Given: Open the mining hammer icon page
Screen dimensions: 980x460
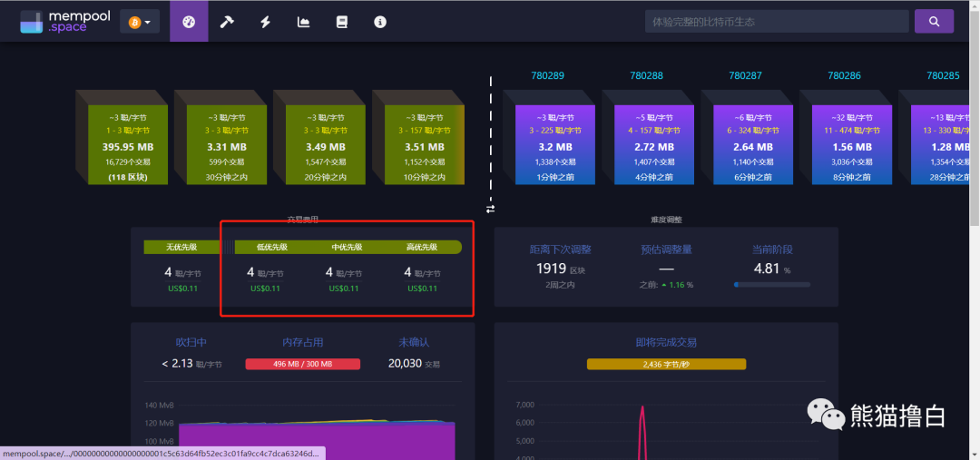Looking at the screenshot, I should click(x=226, y=22).
